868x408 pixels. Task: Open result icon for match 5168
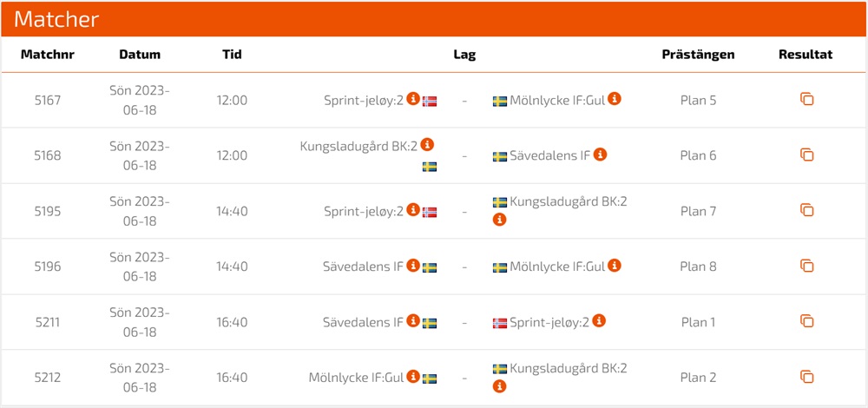click(x=806, y=155)
